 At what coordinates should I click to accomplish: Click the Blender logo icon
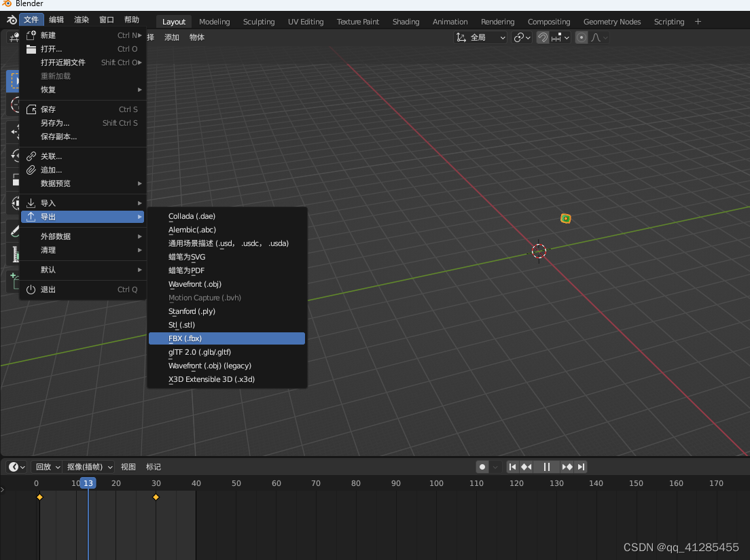[x=11, y=20]
